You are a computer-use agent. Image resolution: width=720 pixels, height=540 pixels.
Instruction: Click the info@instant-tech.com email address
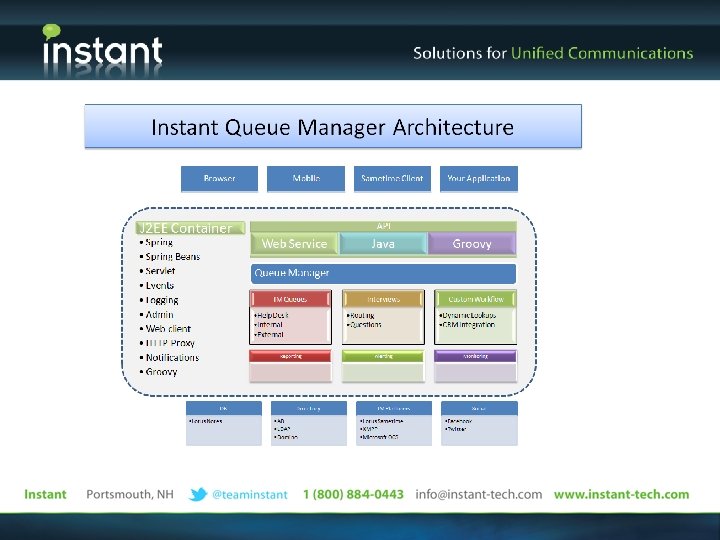coord(478,495)
